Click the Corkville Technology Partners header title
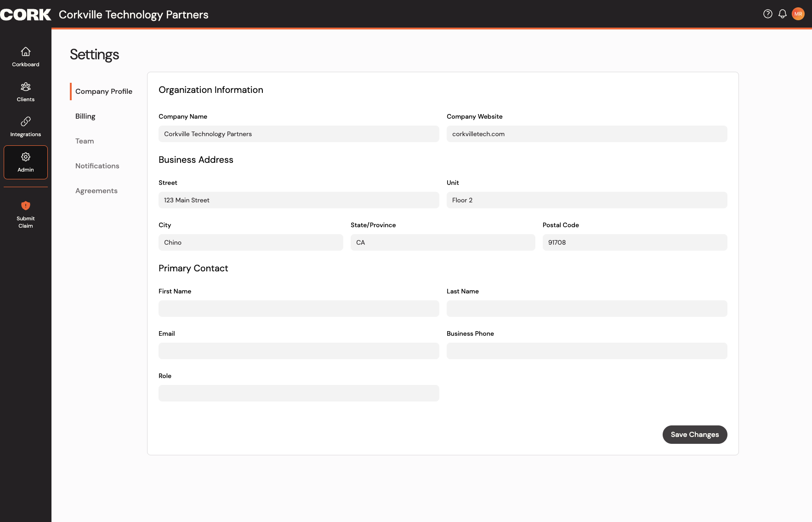 pyautogui.click(x=134, y=15)
